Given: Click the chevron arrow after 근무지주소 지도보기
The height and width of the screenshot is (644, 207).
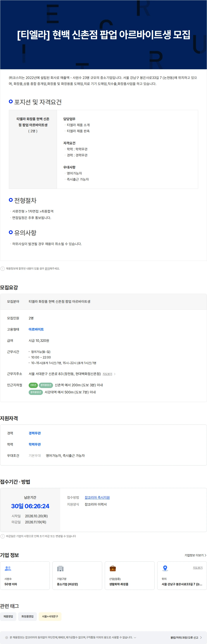Looking at the screenshot, I should coord(115,374).
